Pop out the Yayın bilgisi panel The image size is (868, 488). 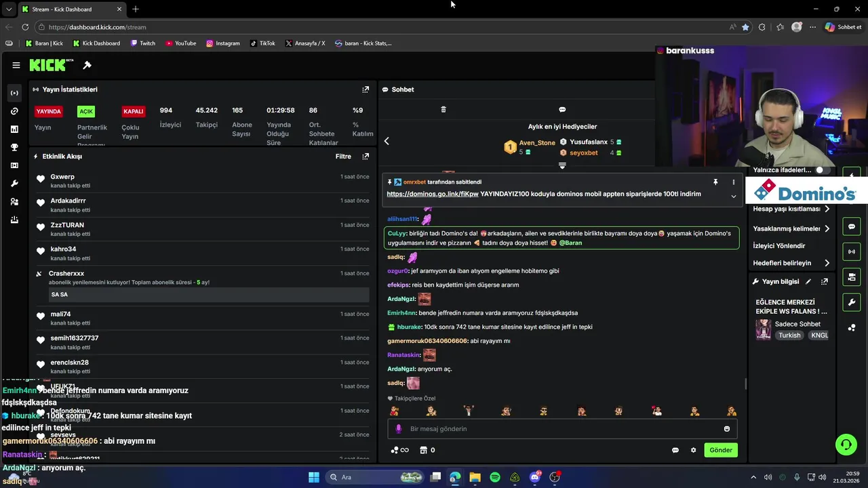point(825,281)
